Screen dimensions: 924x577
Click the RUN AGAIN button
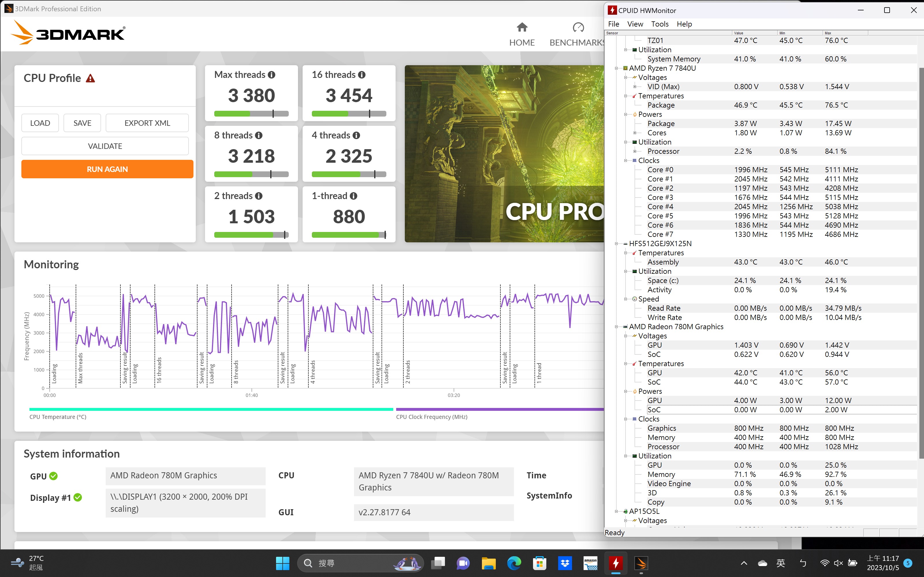pyautogui.click(x=107, y=169)
